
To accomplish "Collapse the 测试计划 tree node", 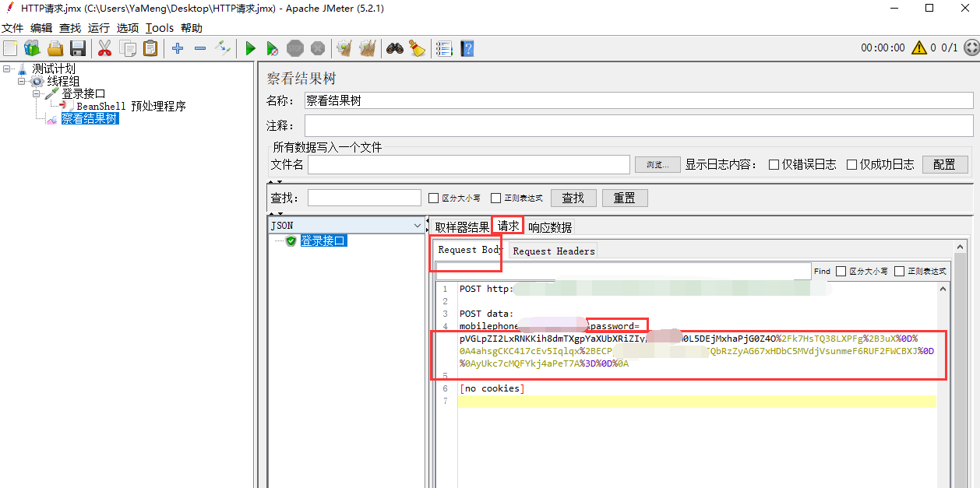I will click(x=6, y=68).
